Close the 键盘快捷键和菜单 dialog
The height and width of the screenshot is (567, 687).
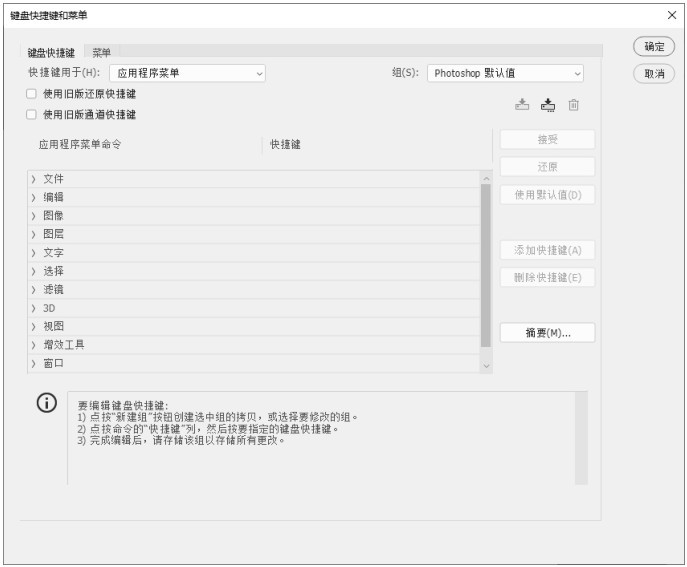(x=672, y=15)
